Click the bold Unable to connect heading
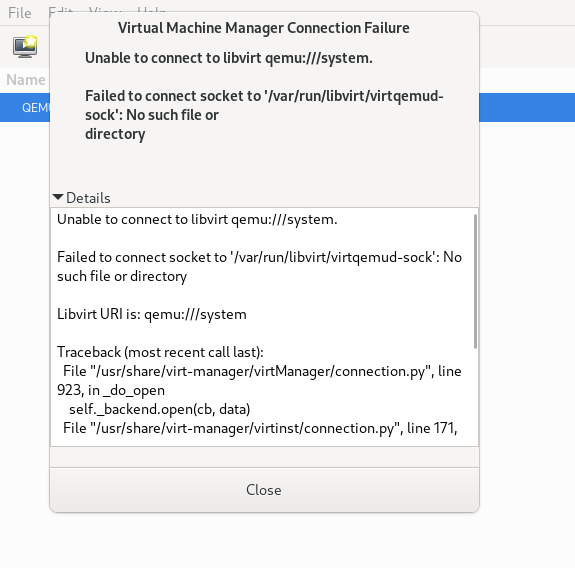 tap(229, 58)
